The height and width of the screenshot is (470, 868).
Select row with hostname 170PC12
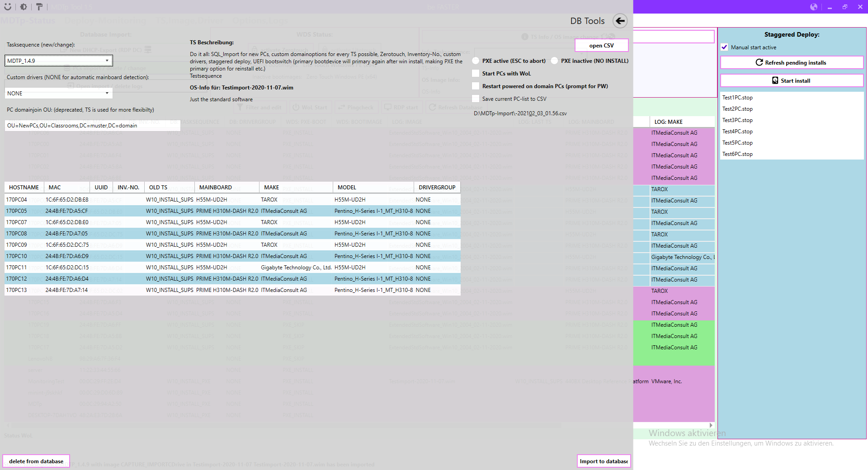pyautogui.click(x=232, y=278)
